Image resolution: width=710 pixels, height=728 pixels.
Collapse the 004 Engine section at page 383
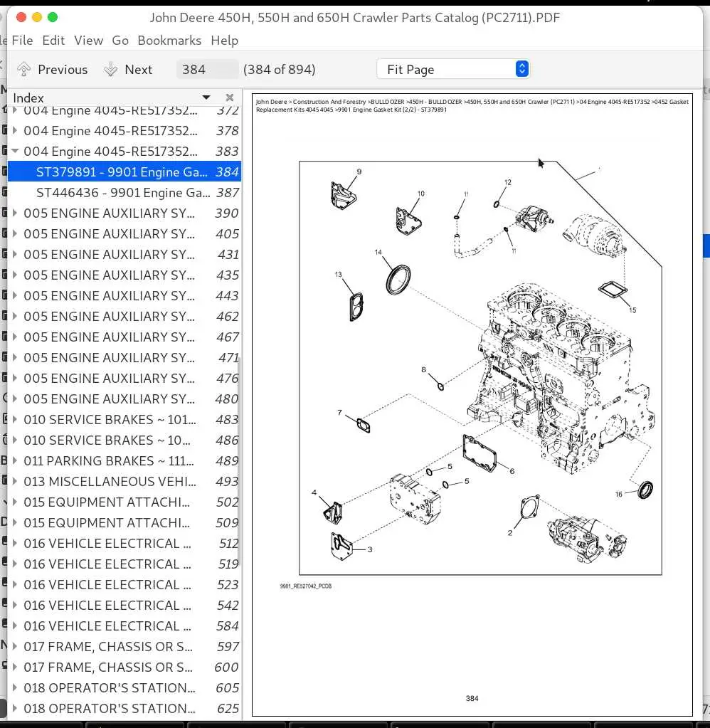point(15,151)
